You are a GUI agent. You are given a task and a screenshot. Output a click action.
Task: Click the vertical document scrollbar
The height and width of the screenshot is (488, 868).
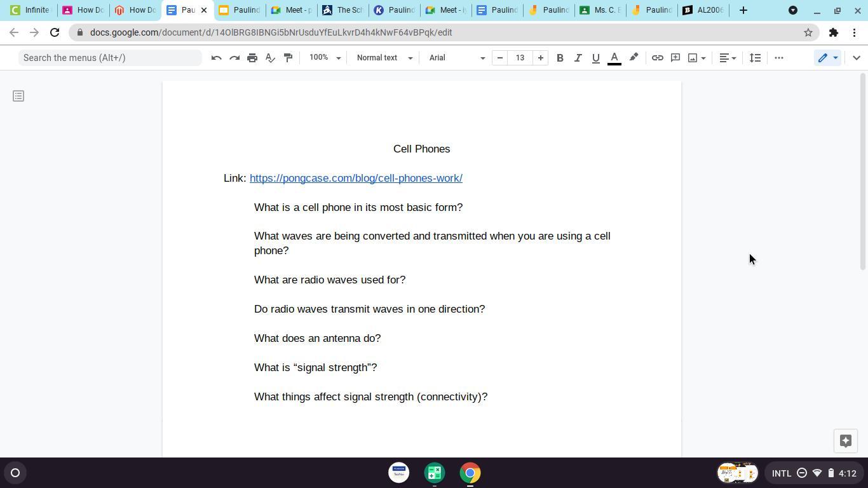863,172
